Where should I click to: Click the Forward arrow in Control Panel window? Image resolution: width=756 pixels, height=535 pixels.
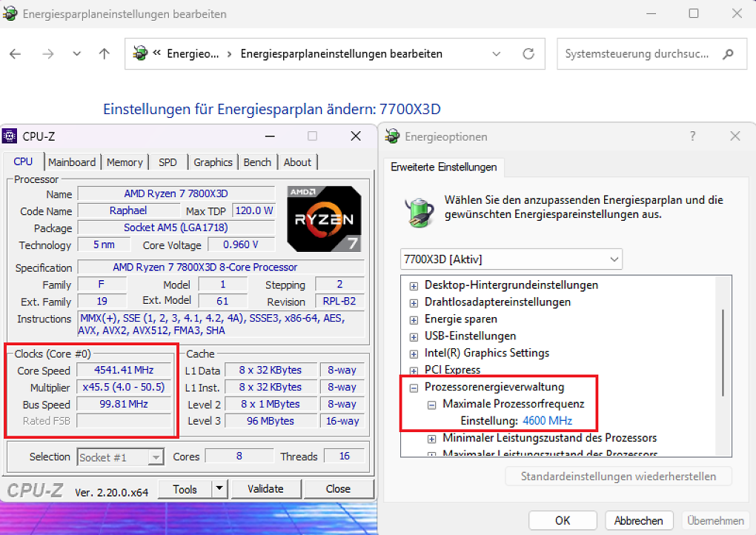pos(47,54)
